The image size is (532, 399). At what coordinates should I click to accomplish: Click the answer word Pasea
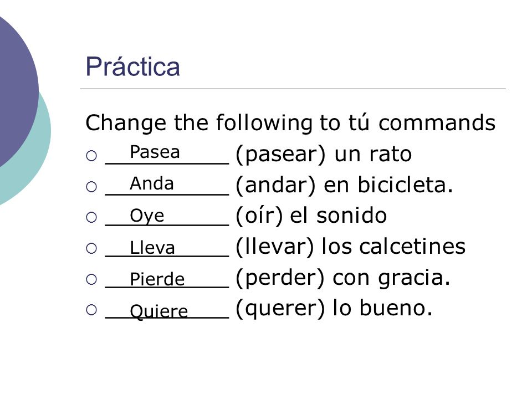click(x=155, y=152)
